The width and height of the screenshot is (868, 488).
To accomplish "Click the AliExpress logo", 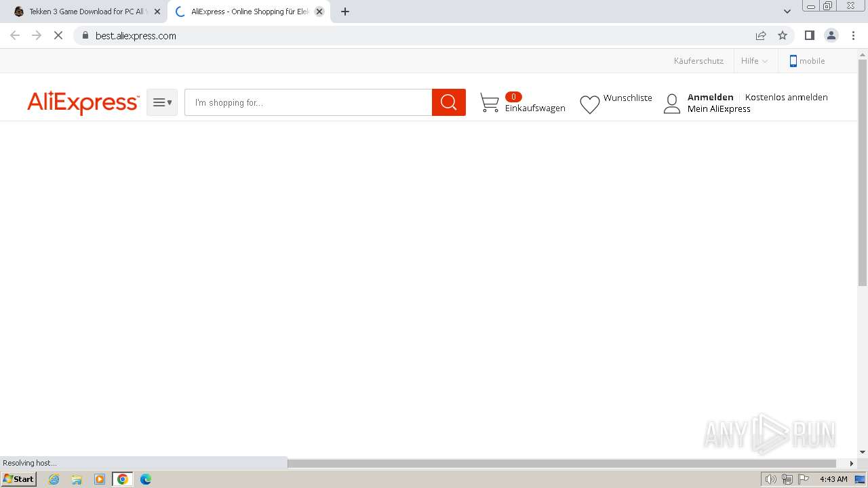I will click(x=83, y=103).
